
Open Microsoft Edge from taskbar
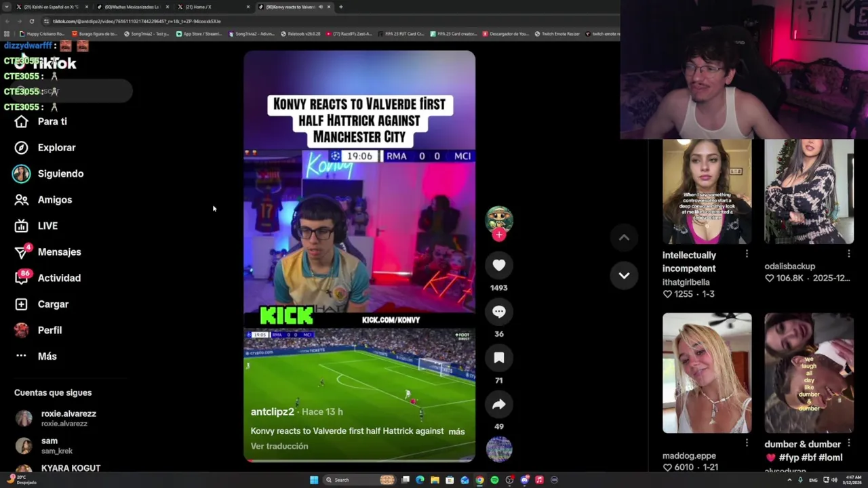tap(420, 480)
